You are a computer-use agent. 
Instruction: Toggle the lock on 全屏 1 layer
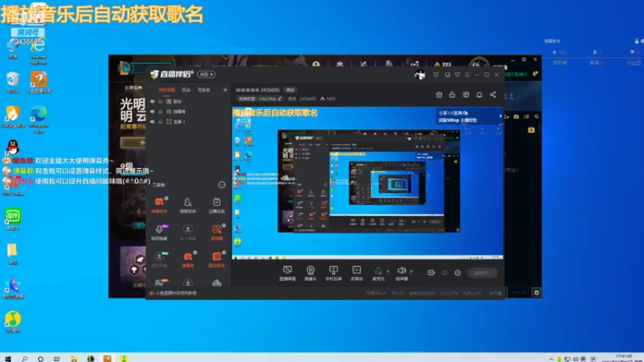tap(160, 122)
